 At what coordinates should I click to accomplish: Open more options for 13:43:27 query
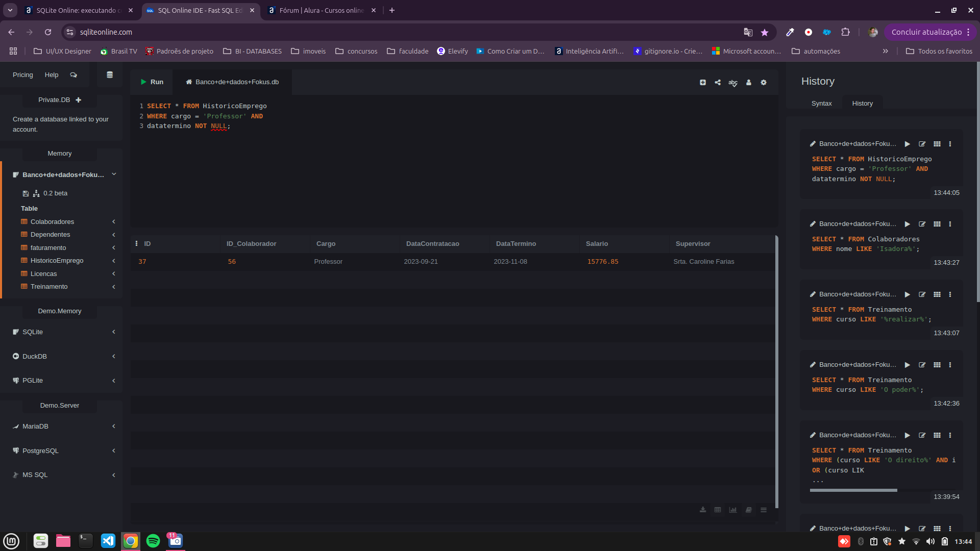coord(950,224)
